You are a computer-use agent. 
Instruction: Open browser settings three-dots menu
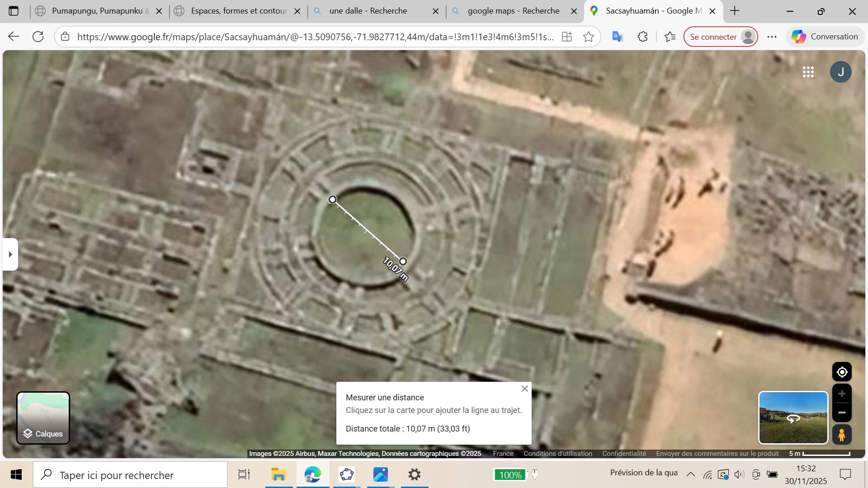click(x=772, y=37)
